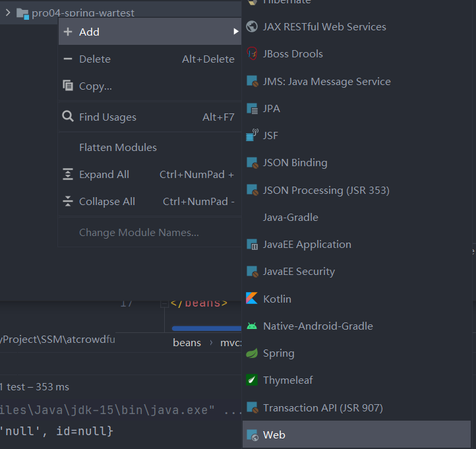Add JSON Processing (JSR 353)
Image resolution: width=476 pixels, height=449 pixels.
click(357, 190)
